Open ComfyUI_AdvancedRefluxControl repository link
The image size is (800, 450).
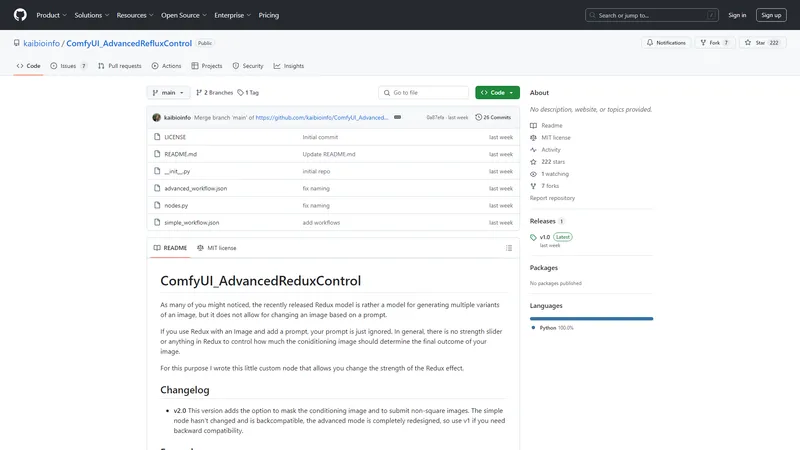click(x=129, y=43)
